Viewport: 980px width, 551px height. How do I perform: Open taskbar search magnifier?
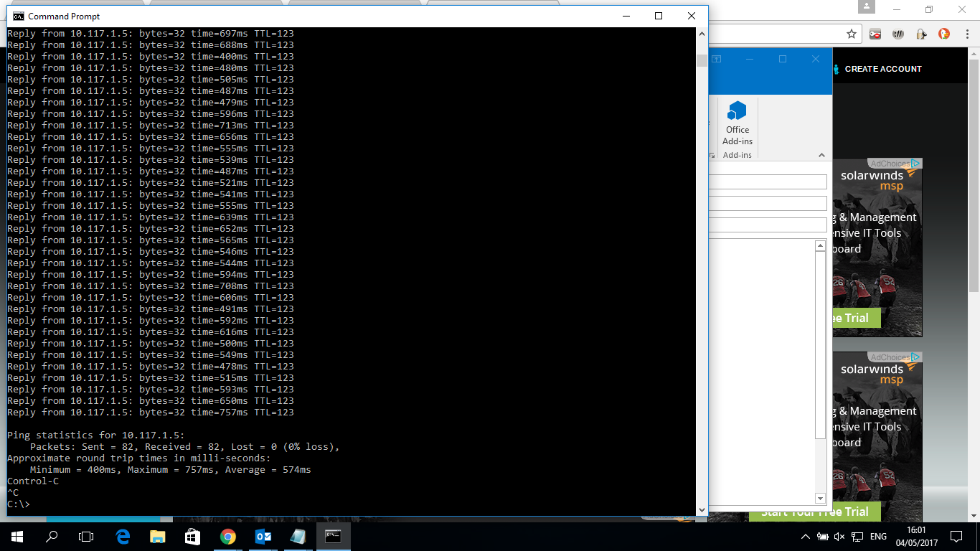pos(52,537)
